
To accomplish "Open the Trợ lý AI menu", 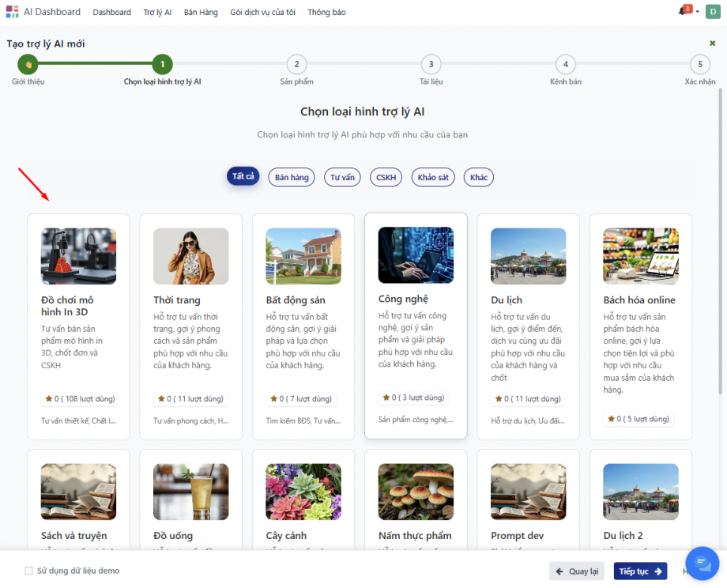I will click(157, 13).
